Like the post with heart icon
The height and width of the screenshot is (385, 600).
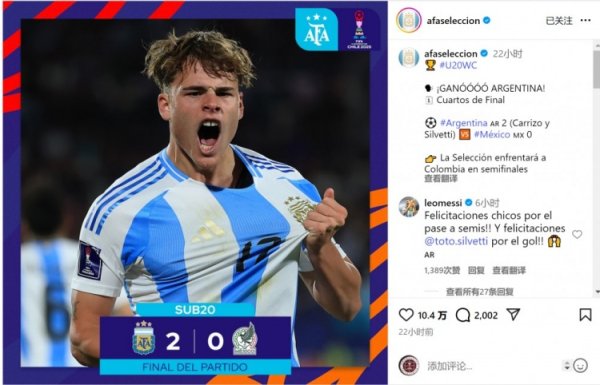point(406,315)
